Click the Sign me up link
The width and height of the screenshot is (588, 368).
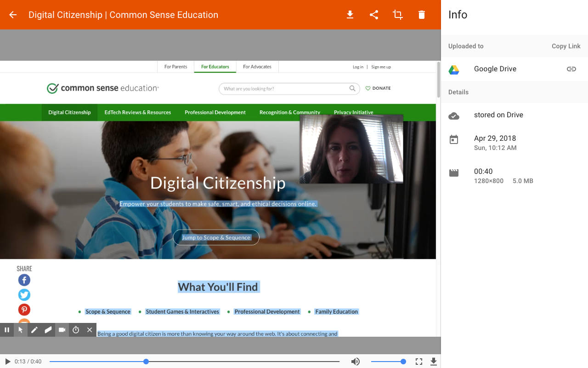coord(381,67)
